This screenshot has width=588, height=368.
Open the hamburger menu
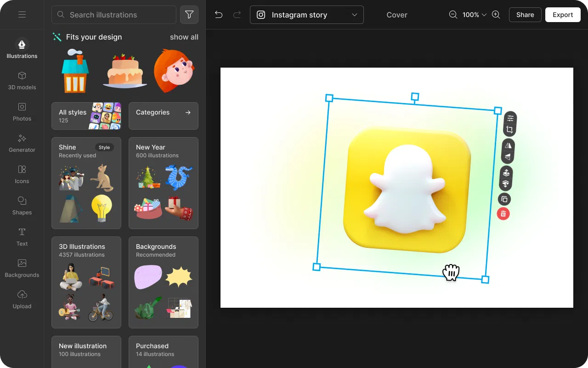click(x=22, y=15)
